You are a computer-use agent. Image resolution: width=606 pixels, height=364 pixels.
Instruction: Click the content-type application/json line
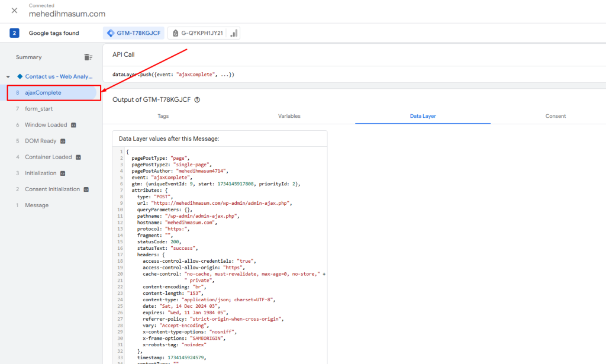tap(209, 300)
